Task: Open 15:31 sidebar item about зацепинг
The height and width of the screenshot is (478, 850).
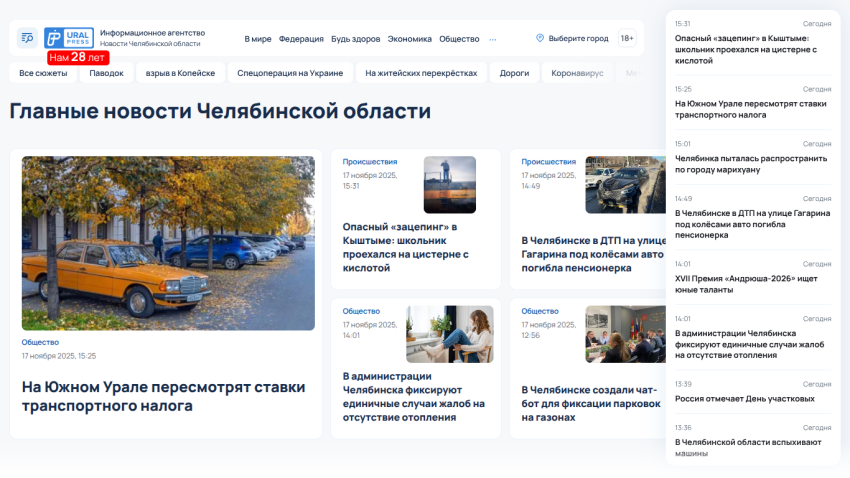Action: click(746, 49)
